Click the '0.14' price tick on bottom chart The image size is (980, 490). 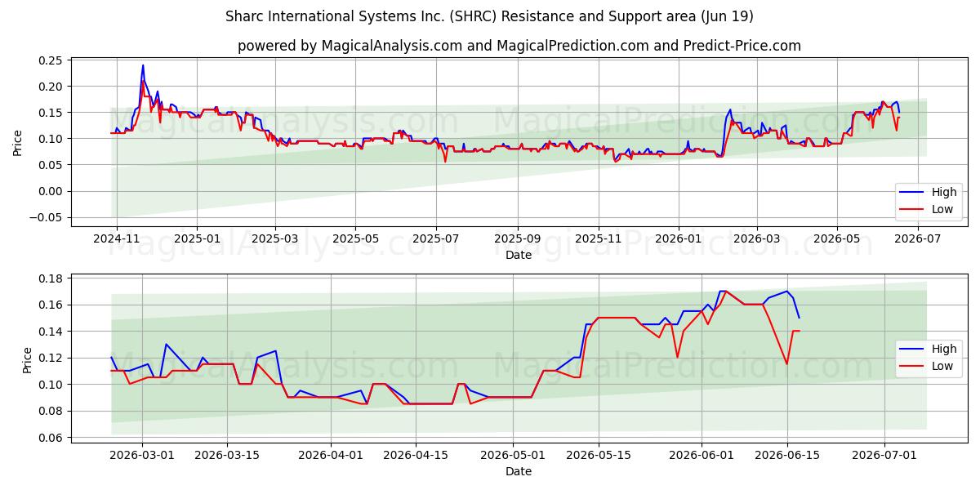[51, 332]
